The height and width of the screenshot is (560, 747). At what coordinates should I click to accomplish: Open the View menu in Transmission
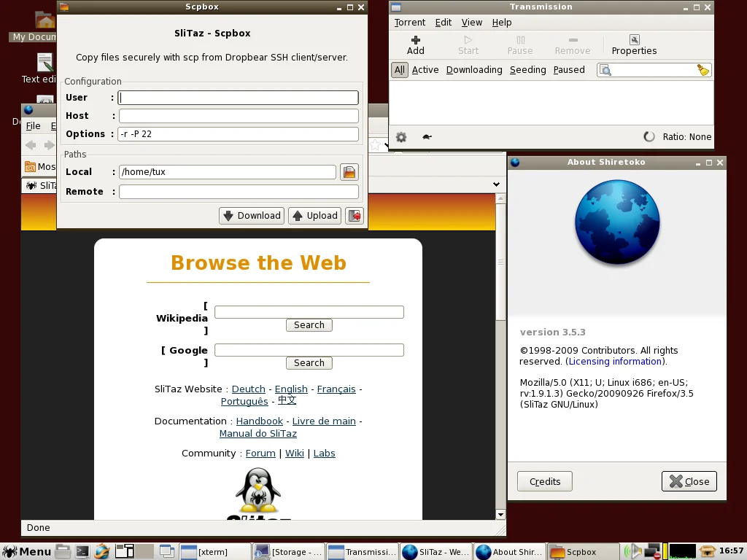coord(471,23)
